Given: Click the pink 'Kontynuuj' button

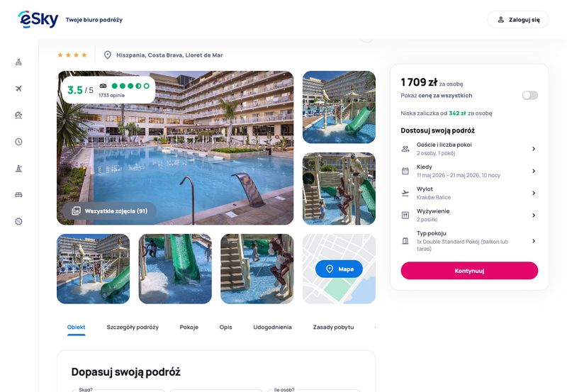Looking at the screenshot, I should click(x=469, y=271).
